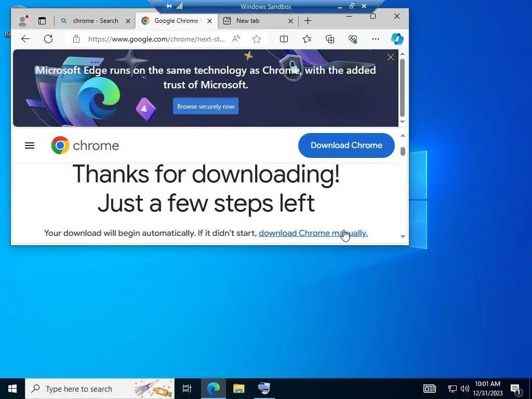Open News and interests tray icon
The width and height of the screenshot is (532, 399).
coord(430,389)
